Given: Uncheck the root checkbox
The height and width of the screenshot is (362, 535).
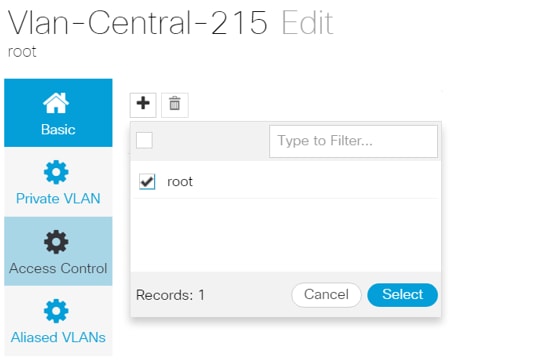Looking at the screenshot, I should (x=147, y=182).
